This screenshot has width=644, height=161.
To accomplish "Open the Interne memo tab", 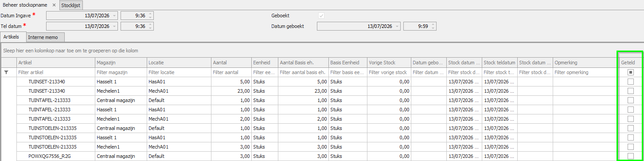I will (x=46, y=37).
